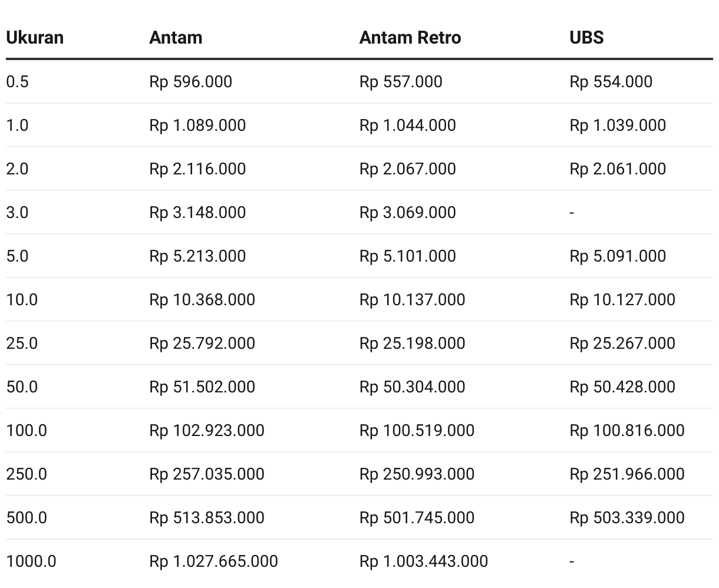Select Antam price Rp 102.923.000

click(x=207, y=430)
